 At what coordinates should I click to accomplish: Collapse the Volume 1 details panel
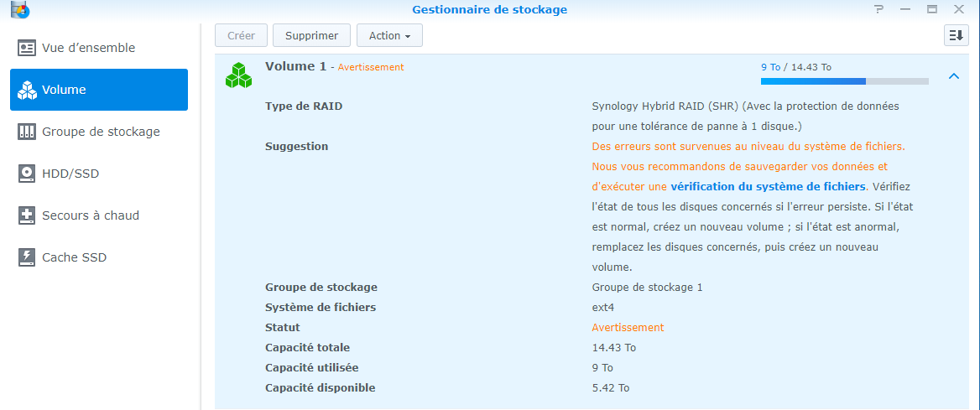953,76
